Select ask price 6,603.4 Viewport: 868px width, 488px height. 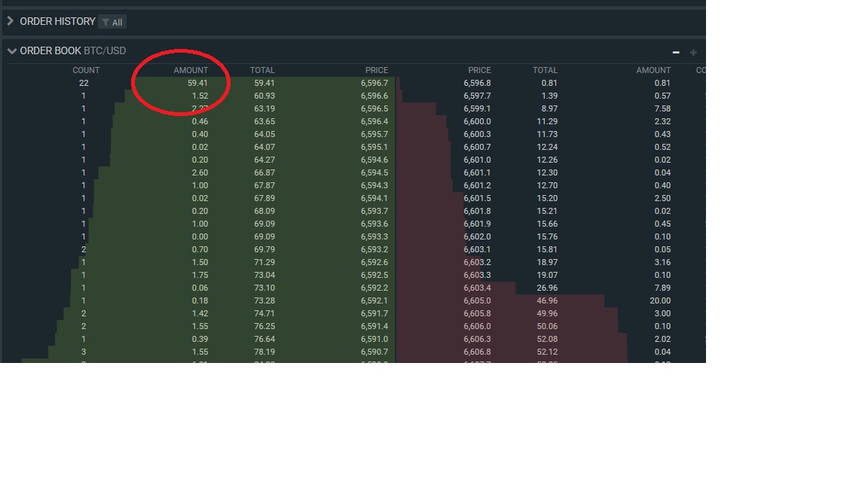coord(477,288)
